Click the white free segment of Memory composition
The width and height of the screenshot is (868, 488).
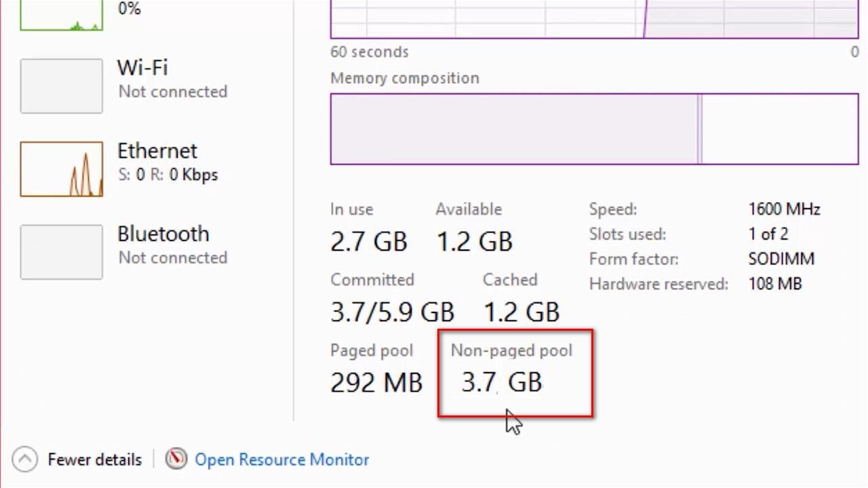(780, 129)
